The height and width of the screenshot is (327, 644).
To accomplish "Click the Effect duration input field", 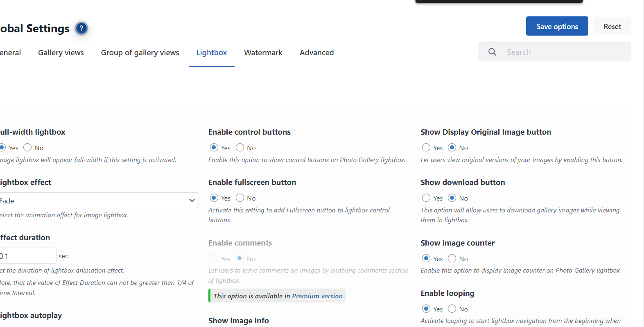I will point(27,256).
